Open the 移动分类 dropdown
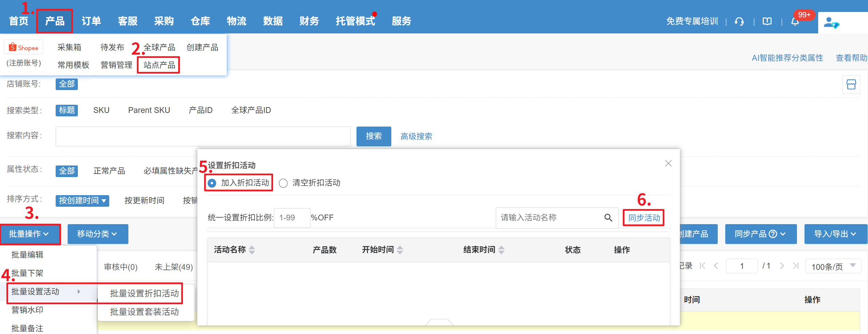 98,234
